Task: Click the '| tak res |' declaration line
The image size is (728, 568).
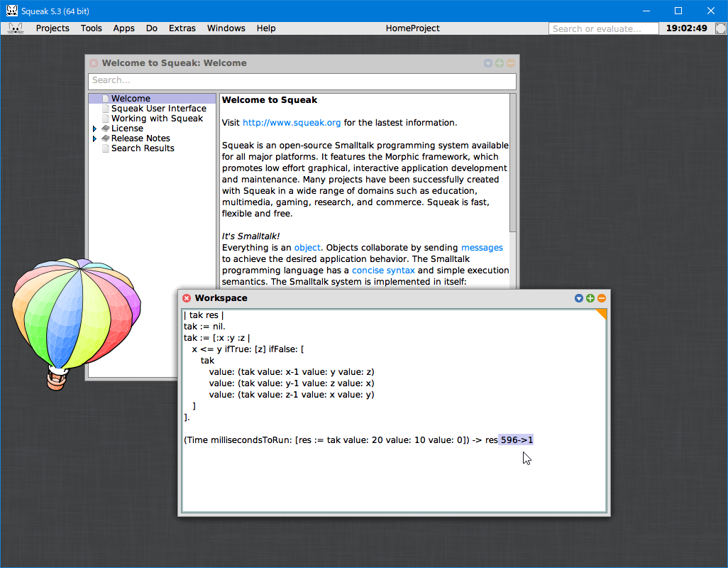Action: coord(204,315)
